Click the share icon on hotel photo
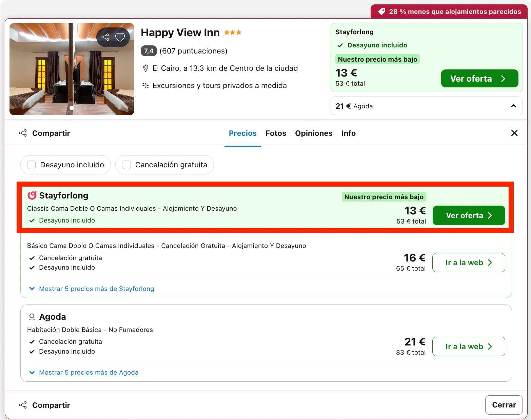The width and height of the screenshot is (531, 420). coord(105,37)
